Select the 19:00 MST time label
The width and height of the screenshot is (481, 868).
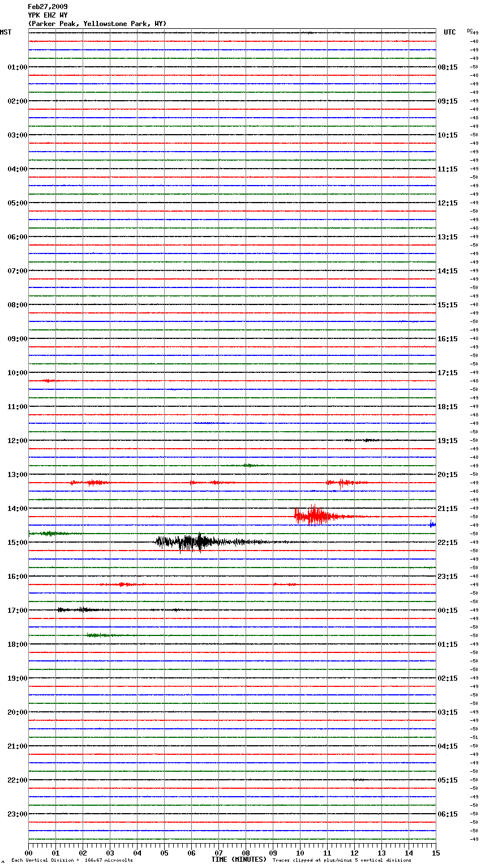[18, 678]
